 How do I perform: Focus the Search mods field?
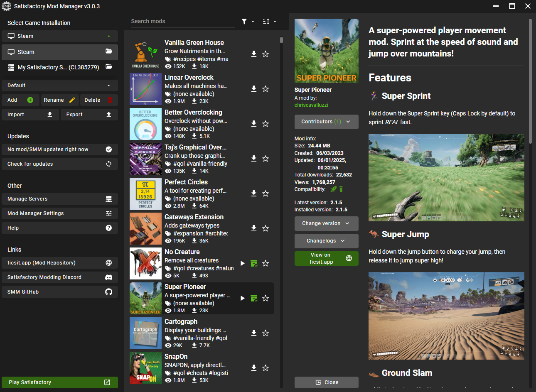tap(183, 22)
